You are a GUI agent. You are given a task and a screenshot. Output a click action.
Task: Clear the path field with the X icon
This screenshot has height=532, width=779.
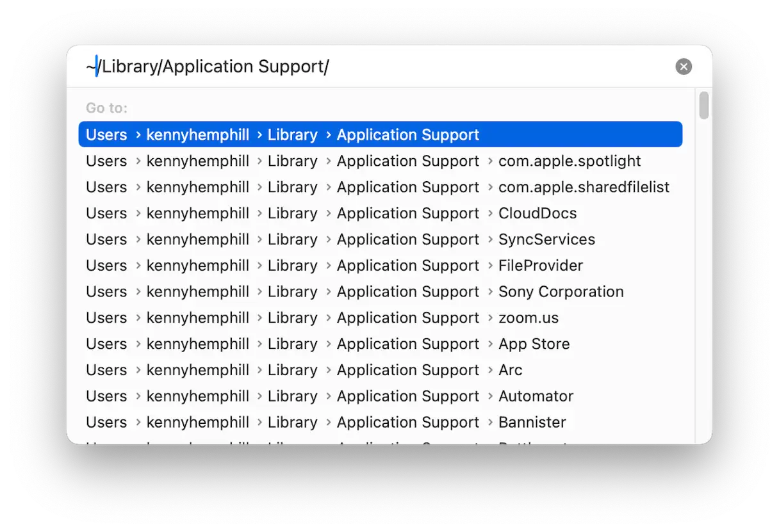[684, 67]
